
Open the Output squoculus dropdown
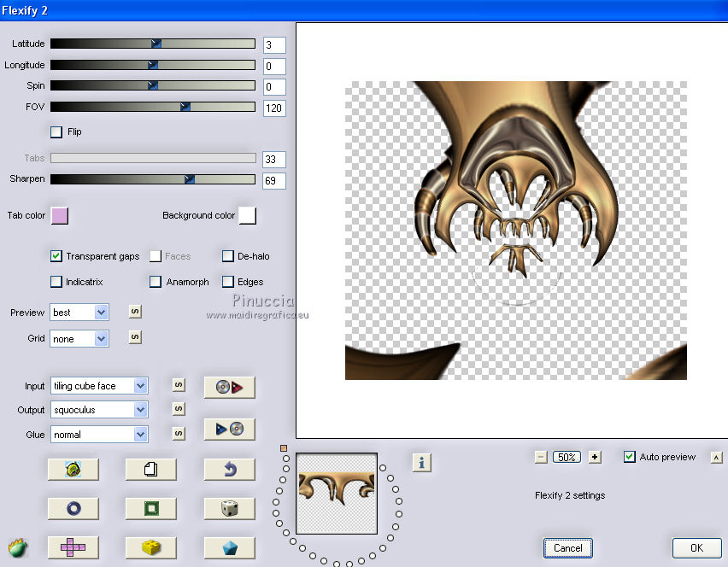(140, 410)
